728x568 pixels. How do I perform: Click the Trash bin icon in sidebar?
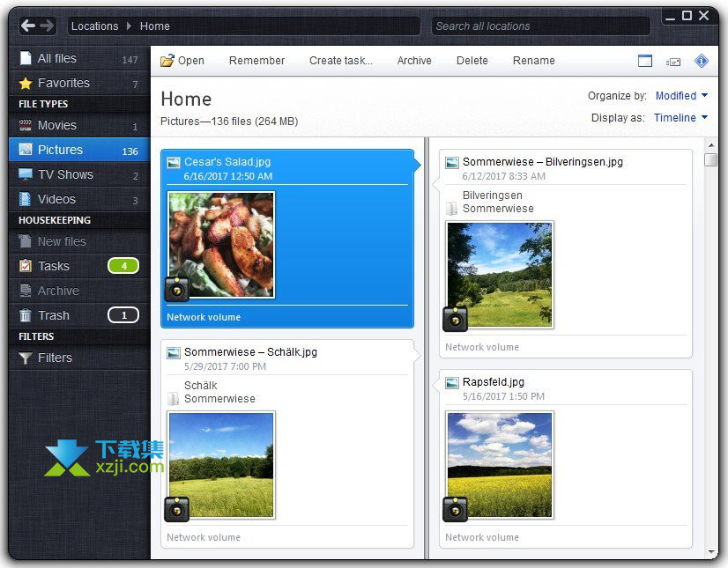(x=26, y=315)
